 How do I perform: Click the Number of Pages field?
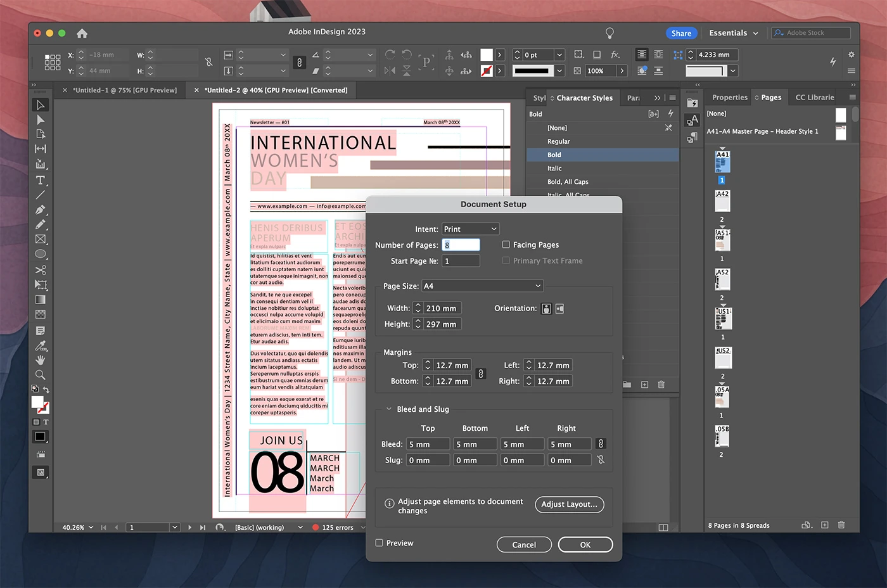(461, 245)
